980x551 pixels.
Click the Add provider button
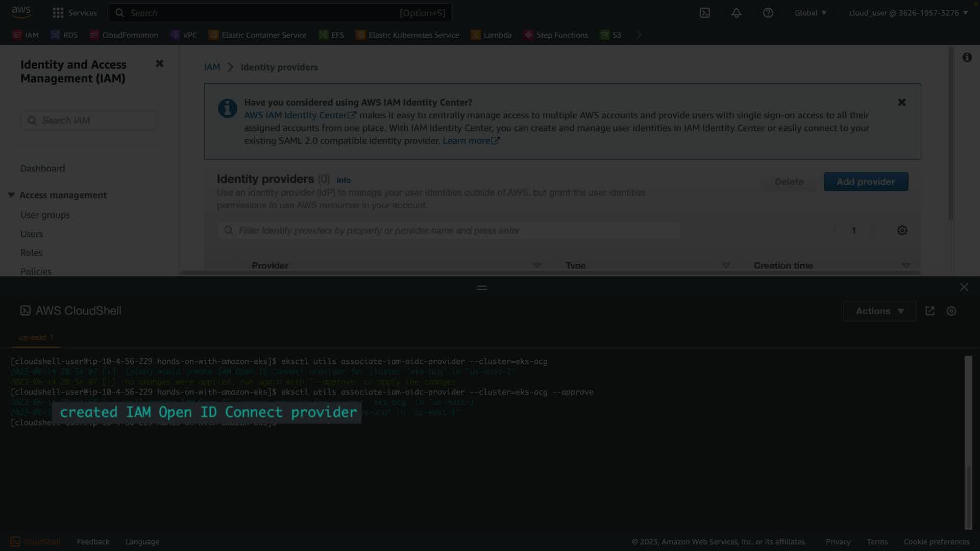pos(865,182)
